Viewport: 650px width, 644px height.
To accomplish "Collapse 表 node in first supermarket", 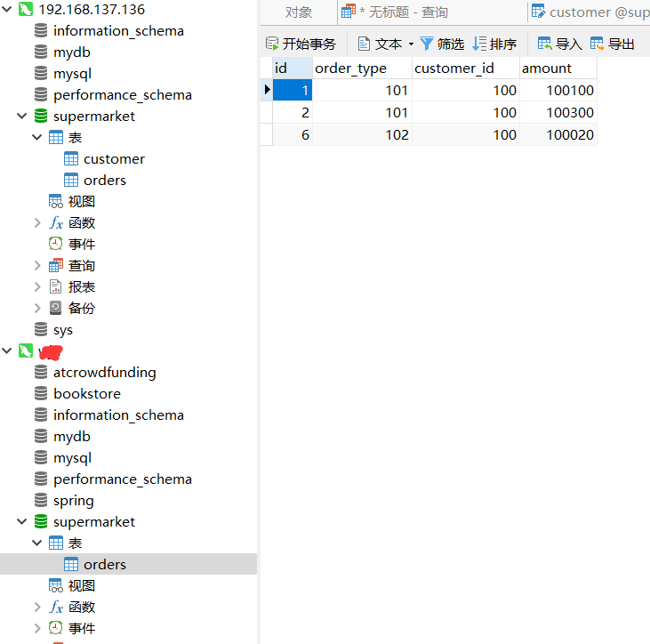I will (37, 137).
